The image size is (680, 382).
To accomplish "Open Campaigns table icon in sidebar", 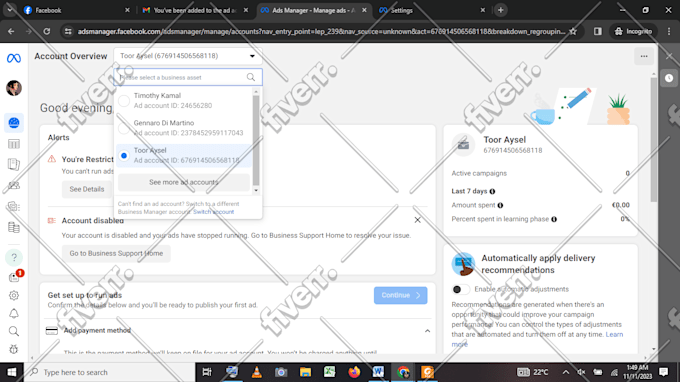I will (14, 144).
